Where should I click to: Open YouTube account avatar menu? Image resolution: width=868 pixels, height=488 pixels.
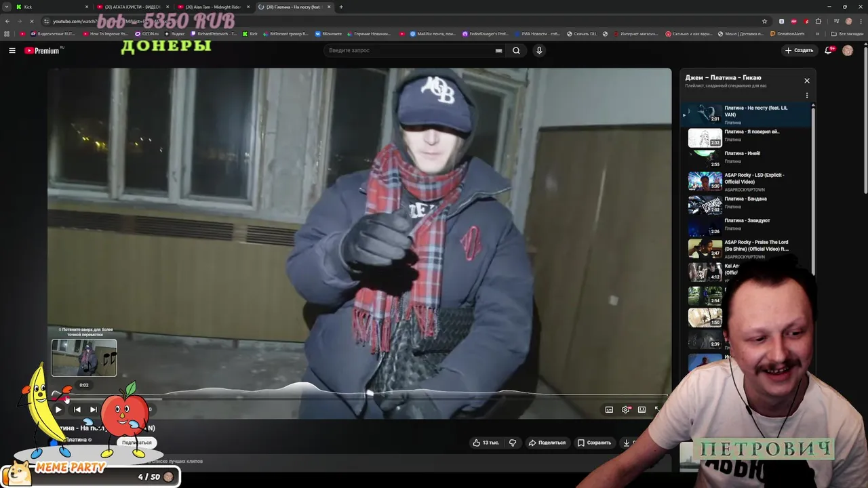point(848,50)
